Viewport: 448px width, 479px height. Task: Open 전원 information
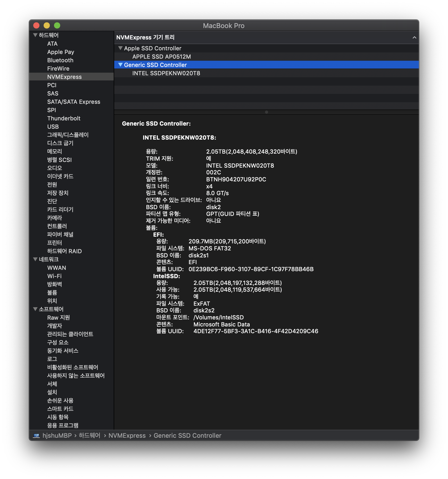pos(52,185)
